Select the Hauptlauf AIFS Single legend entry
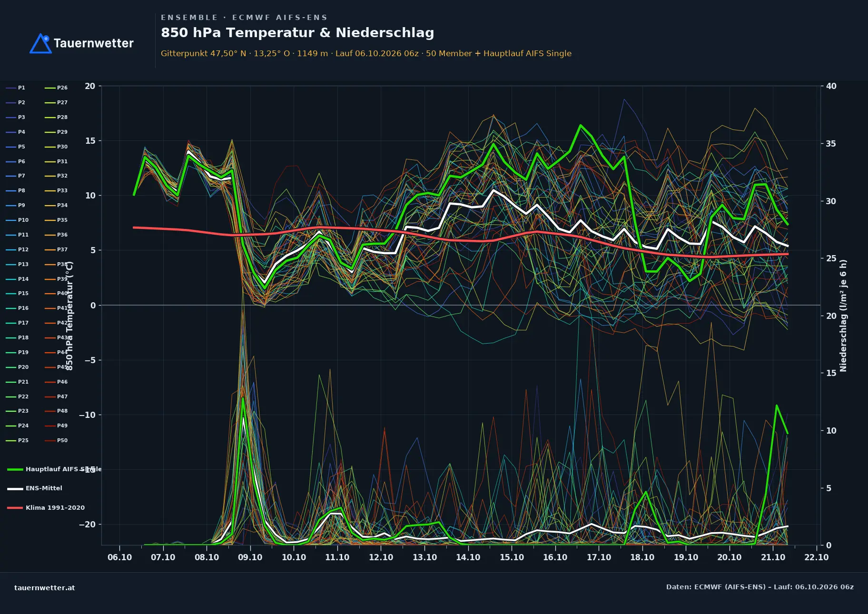The image size is (868, 614). pos(54,469)
